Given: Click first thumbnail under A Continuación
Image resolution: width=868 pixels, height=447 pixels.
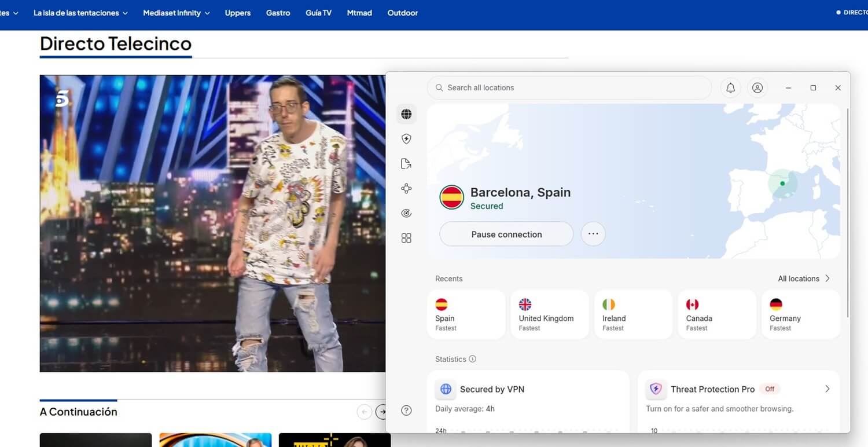Looking at the screenshot, I should (95, 440).
